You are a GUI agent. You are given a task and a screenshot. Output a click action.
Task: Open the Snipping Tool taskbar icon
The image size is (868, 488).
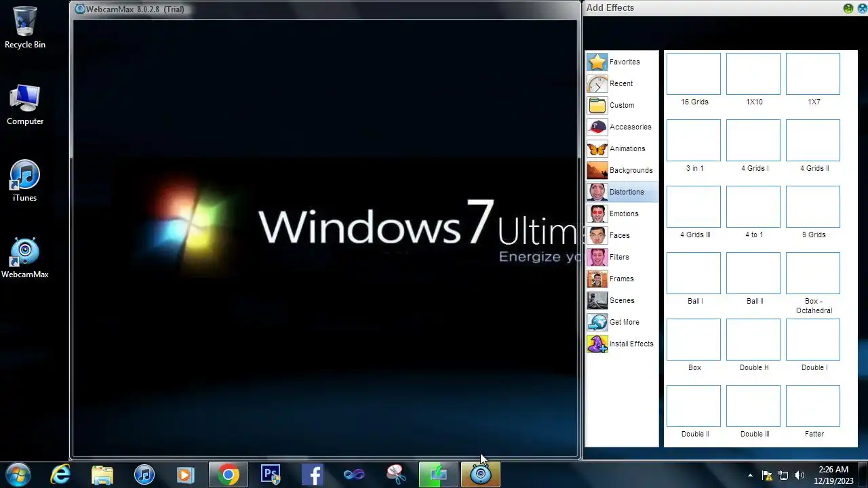coord(397,474)
